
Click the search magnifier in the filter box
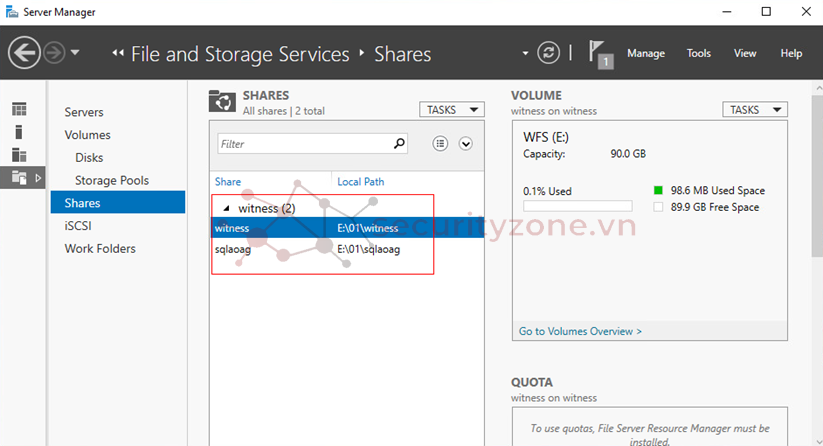(399, 143)
